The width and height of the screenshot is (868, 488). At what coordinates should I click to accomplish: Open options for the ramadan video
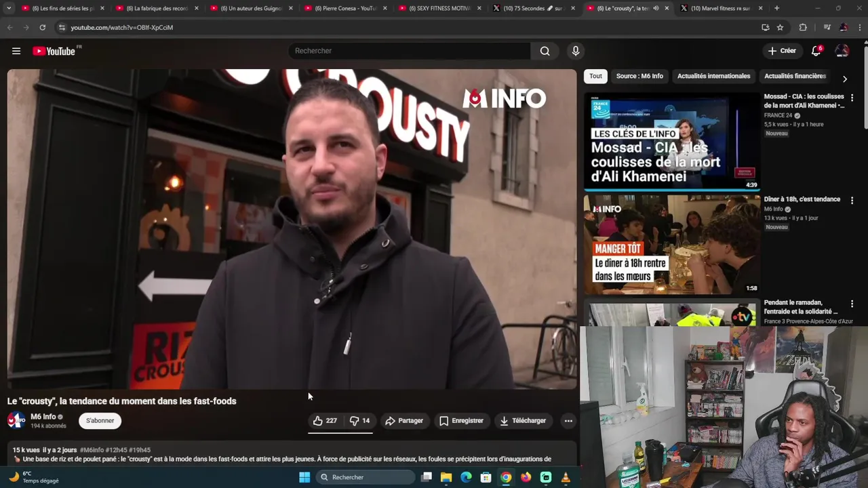click(x=852, y=304)
